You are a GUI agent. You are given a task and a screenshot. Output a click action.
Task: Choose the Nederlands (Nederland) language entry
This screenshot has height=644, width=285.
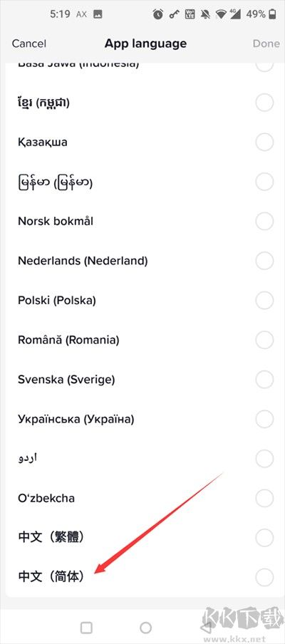pyautogui.click(x=142, y=261)
